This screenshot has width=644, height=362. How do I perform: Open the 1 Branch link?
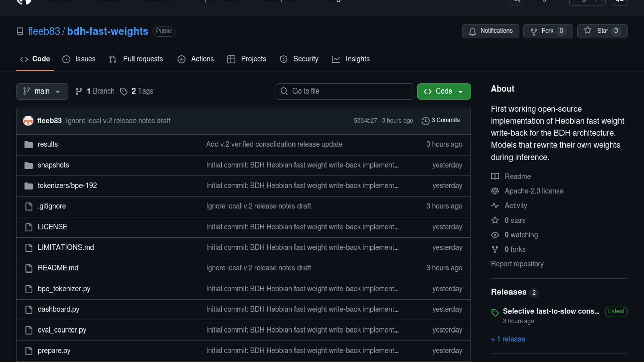point(95,91)
